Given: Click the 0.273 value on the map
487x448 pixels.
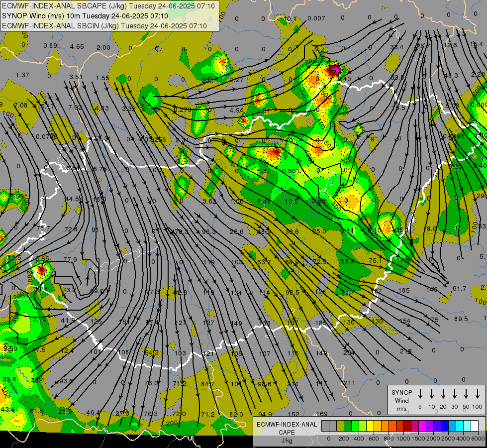Looking at the screenshot, I should tap(183, 110).
